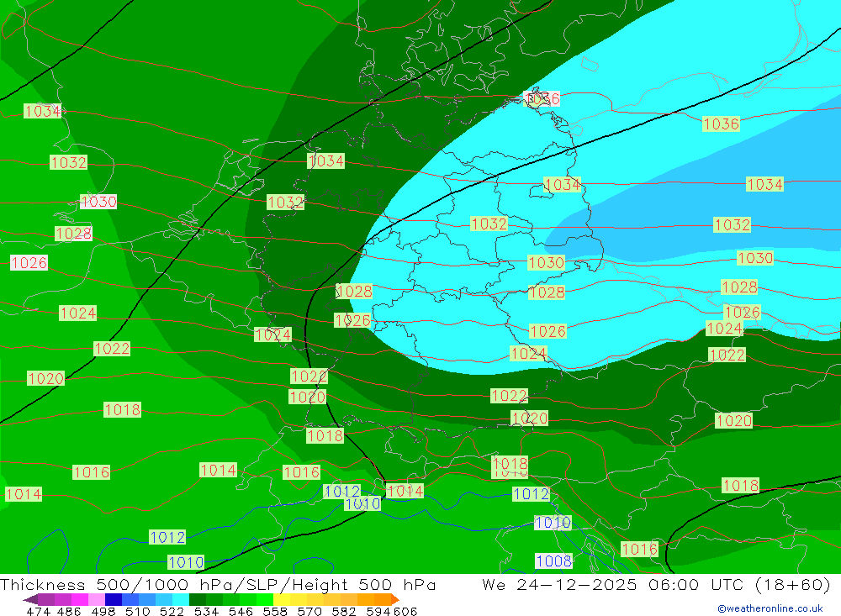Screen dimensions: 841x616
Task: Click the 'We 24-12-2025 06:00 UTC (18+60)' timestamp
Action: pyautogui.click(x=656, y=584)
